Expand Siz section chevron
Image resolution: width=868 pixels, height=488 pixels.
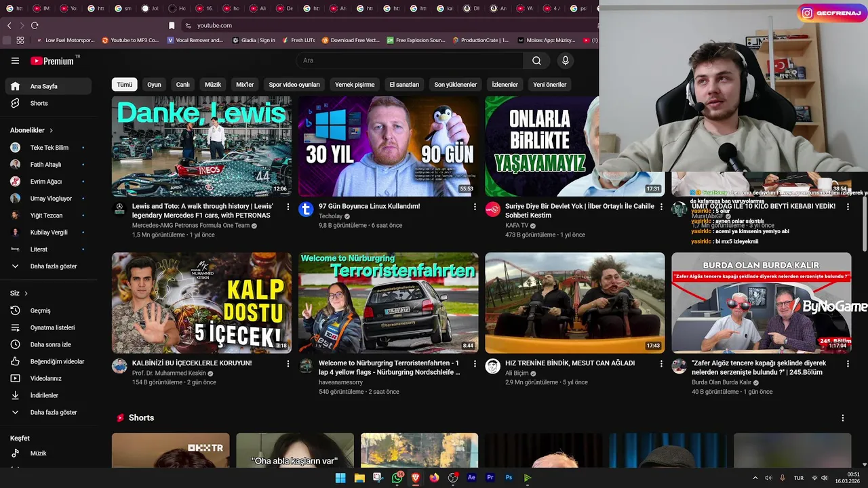tap(26, 293)
